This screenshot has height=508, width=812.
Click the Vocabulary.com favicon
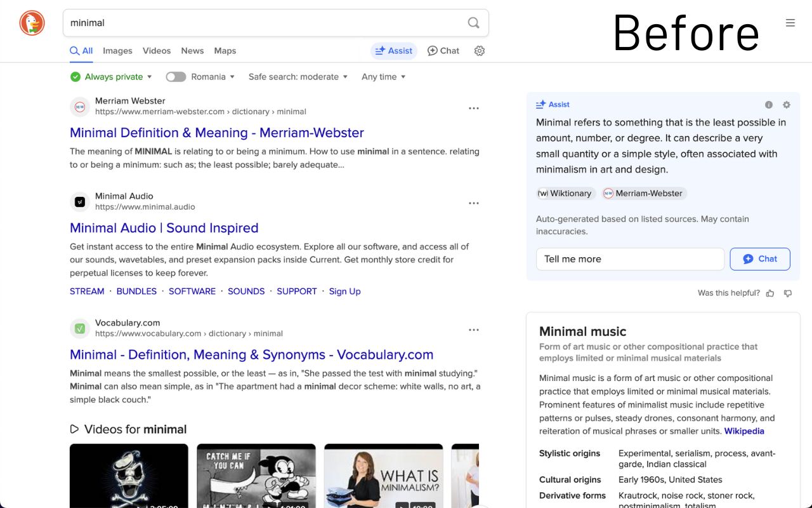click(80, 328)
